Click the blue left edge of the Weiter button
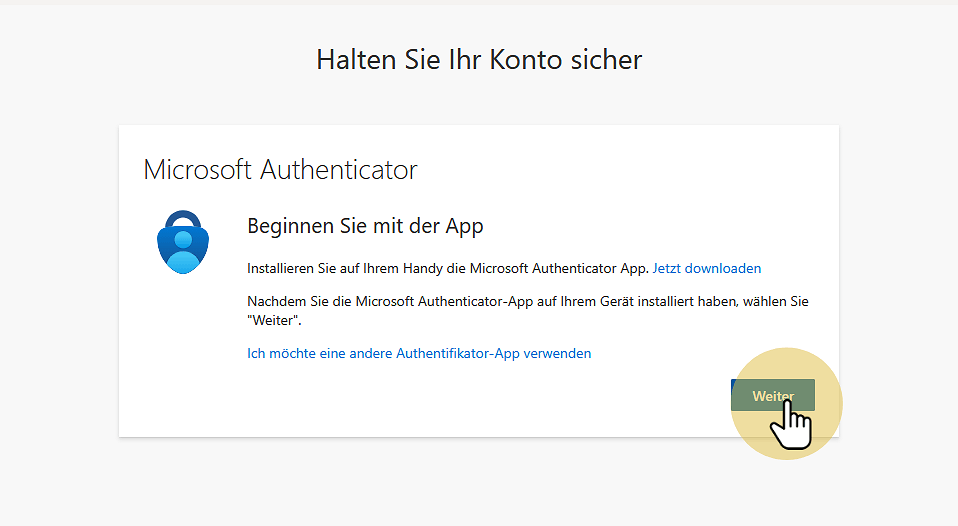Screen dimensions: 958x526 point(733,388)
